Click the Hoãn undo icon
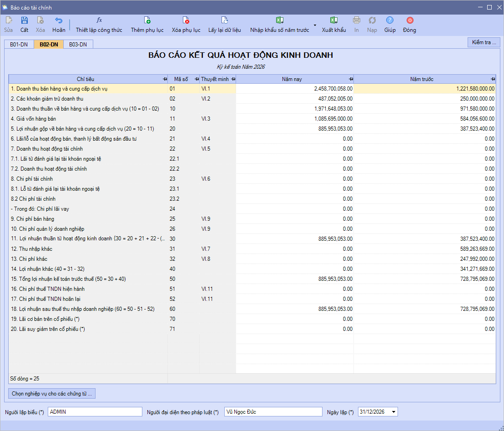 coord(59,20)
